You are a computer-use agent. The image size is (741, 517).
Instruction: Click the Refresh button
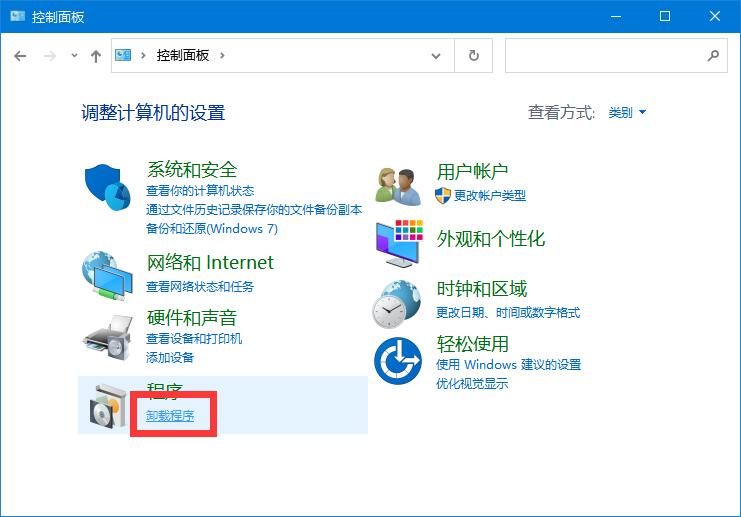474,56
